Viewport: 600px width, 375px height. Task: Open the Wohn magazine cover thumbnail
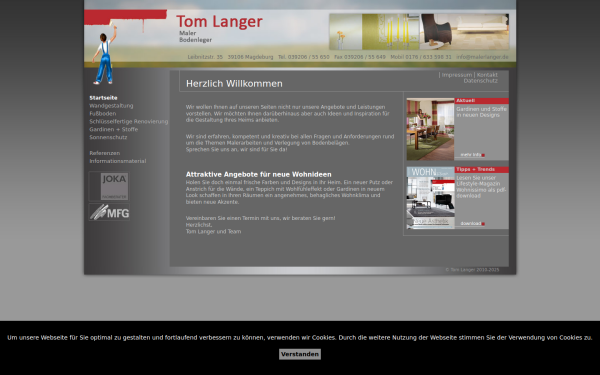click(430, 198)
